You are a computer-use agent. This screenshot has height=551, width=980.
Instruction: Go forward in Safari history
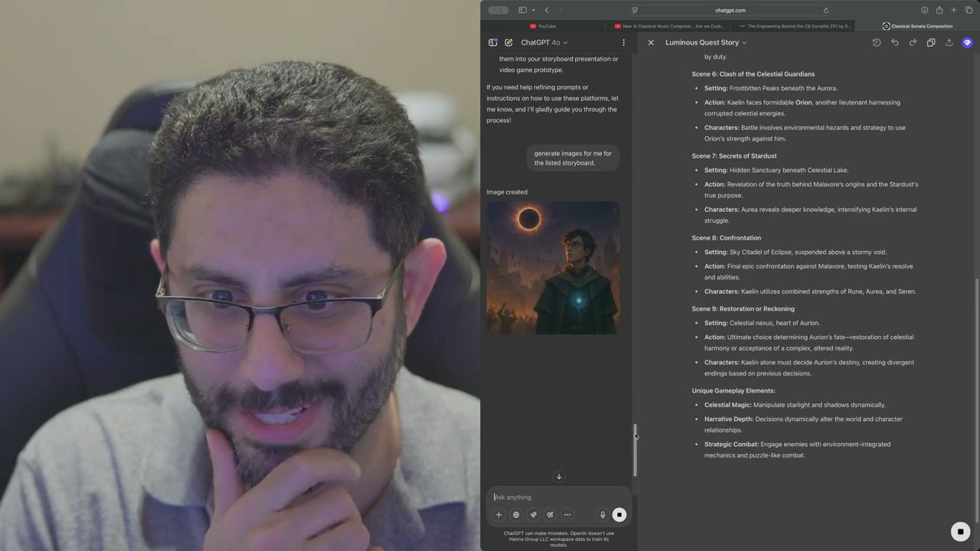tap(560, 10)
